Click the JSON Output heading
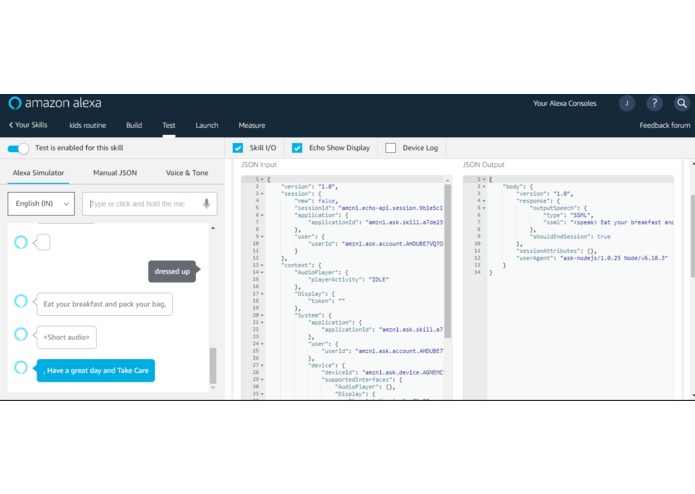The width and height of the screenshot is (695, 494). click(x=484, y=165)
